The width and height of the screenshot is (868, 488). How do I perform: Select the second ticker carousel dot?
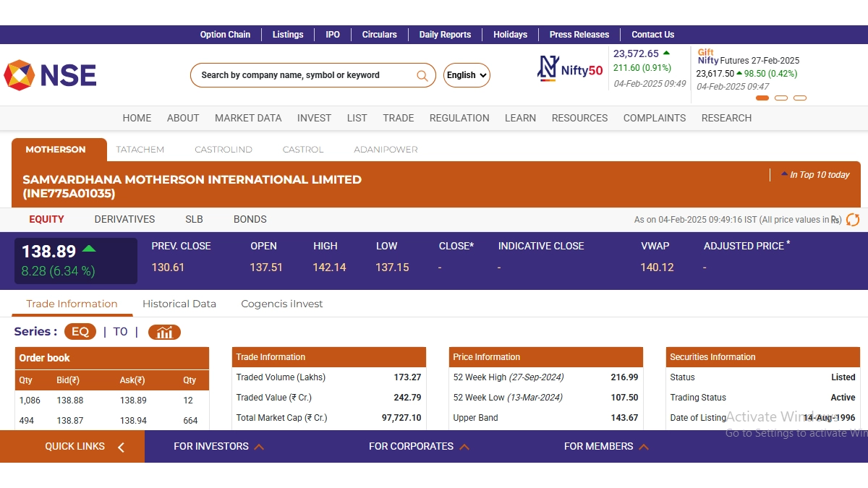[781, 98]
